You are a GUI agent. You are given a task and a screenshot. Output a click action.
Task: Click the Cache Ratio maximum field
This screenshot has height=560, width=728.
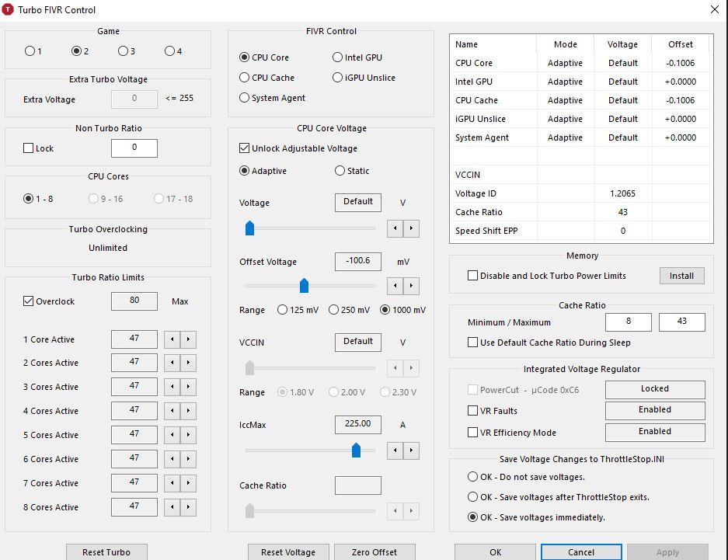pos(682,322)
